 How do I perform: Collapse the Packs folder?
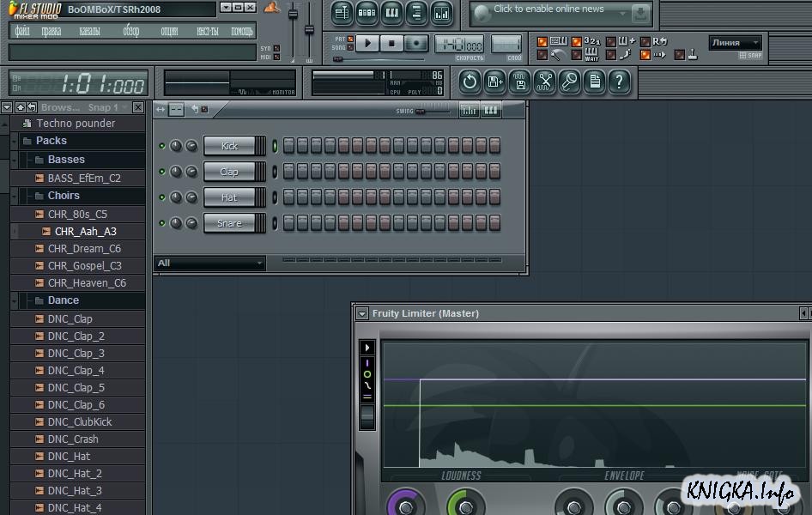click(15, 141)
